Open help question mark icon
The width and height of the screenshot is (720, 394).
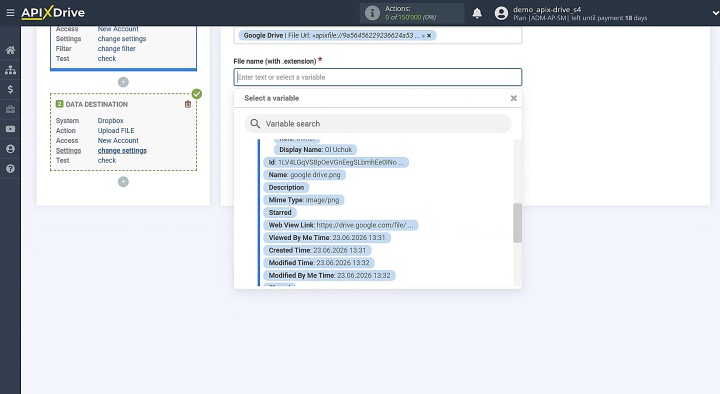click(10, 169)
